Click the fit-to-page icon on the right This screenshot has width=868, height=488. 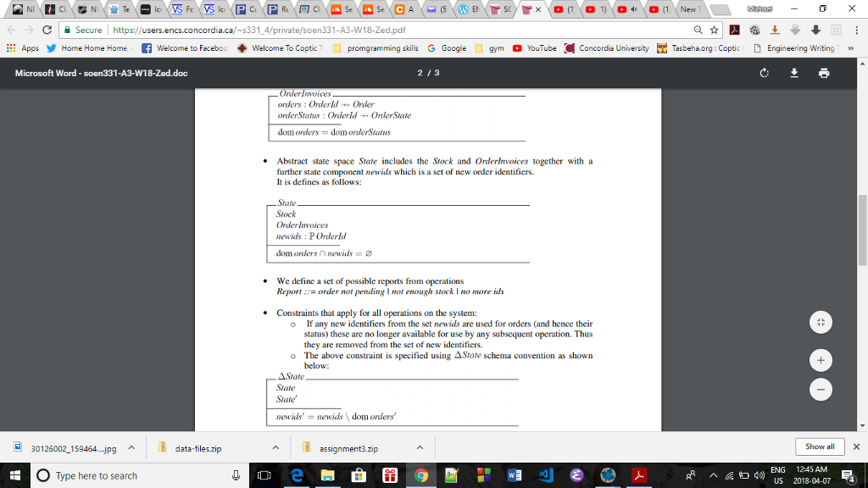(x=821, y=322)
